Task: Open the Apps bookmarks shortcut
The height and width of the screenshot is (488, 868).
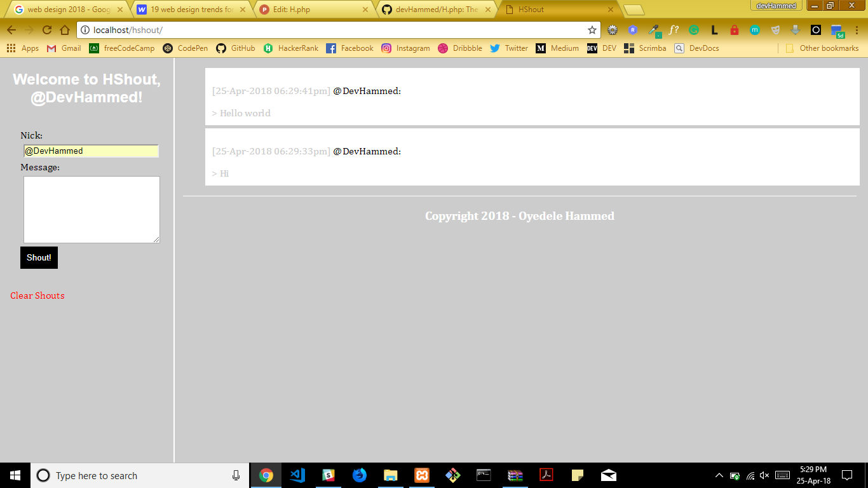Action: [x=23, y=48]
